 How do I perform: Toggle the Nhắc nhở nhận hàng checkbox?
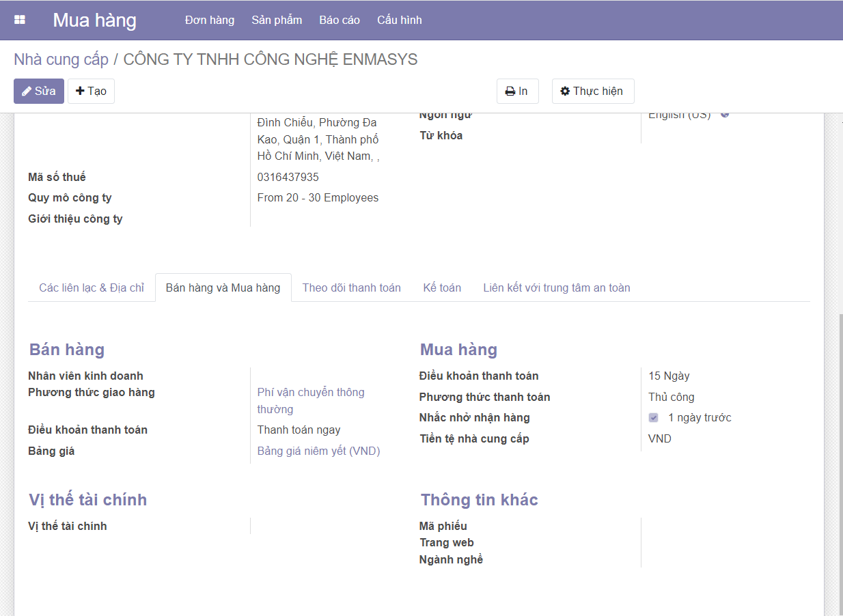[x=654, y=417]
